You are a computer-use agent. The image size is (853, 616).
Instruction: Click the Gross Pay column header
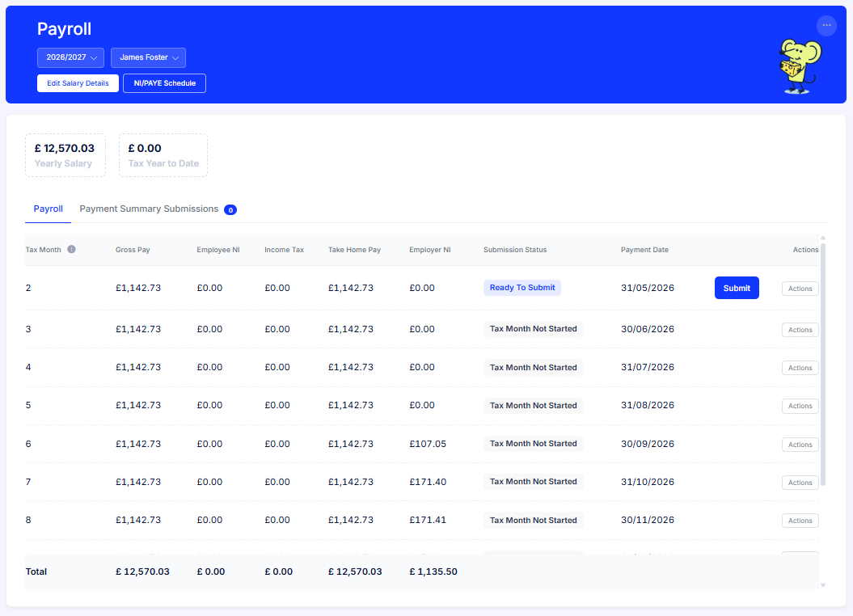click(x=133, y=250)
